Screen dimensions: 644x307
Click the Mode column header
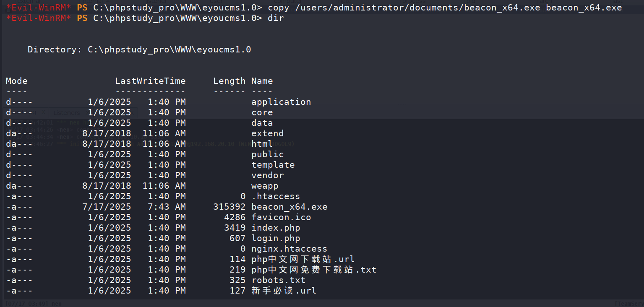17,81
